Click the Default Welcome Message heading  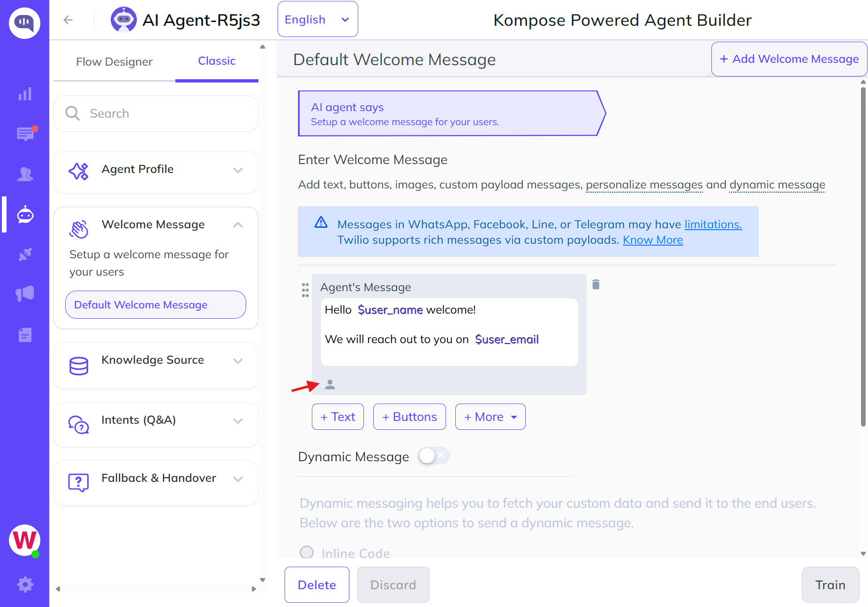tap(394, 60)
